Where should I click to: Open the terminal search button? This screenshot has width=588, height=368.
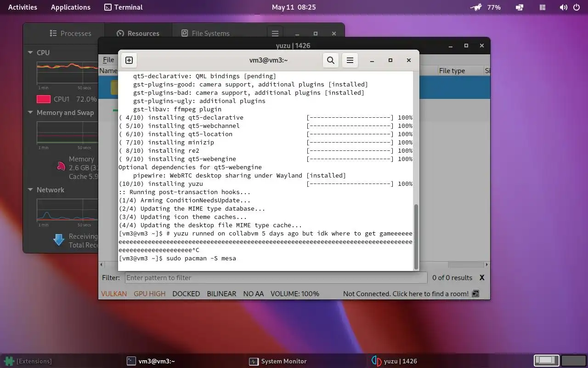click(331, 60)
